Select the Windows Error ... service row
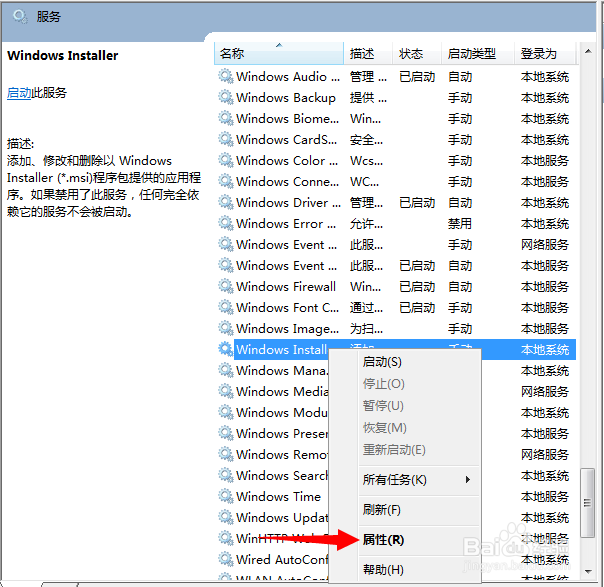The image size is (604, 587). pyautogui.click(x=397, y=223)
